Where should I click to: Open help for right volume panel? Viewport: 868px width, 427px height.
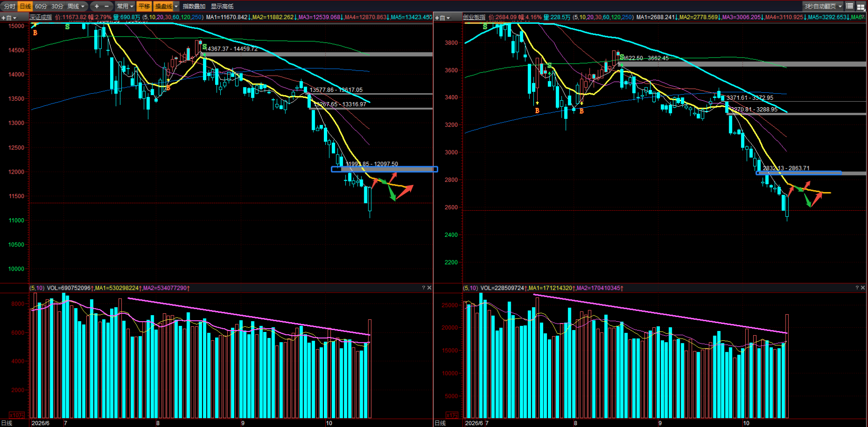tap(857, 287)
